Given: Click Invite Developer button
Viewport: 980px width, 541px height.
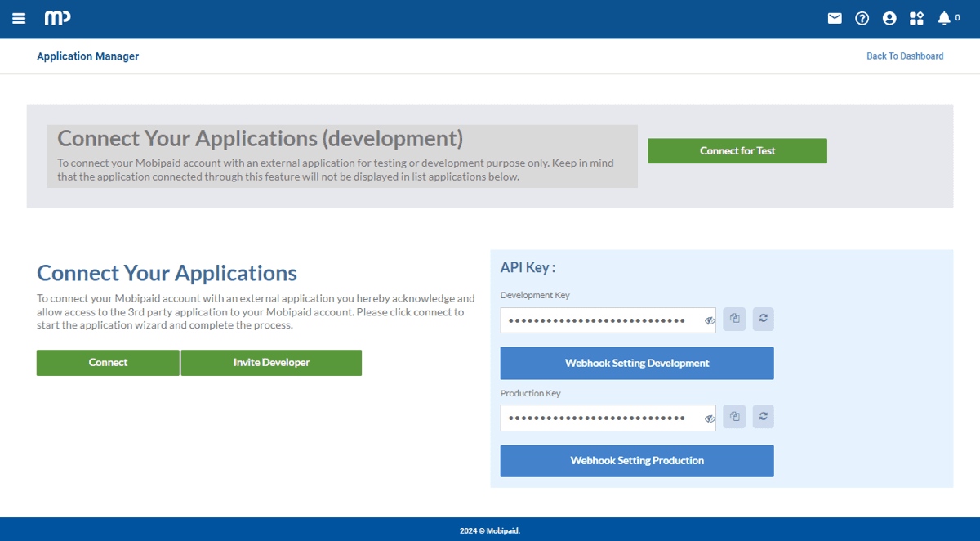Looking at the screenshot, I should tap(271, 363).
